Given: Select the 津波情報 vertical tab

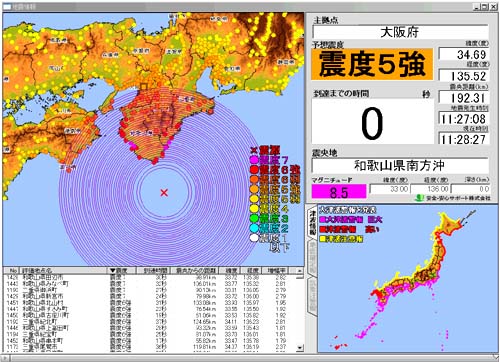Looking at the screenshot, I should [x=312, y=222].
